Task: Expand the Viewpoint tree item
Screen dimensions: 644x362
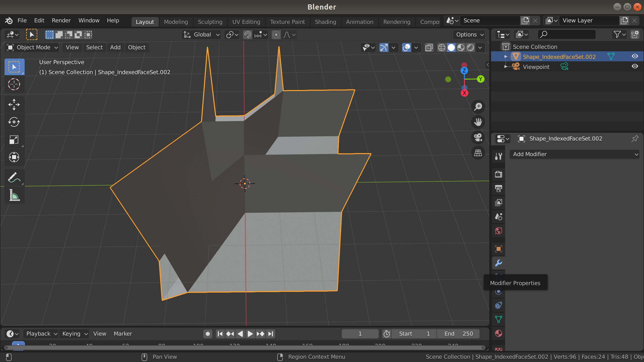Action: [x=506, y=67]
